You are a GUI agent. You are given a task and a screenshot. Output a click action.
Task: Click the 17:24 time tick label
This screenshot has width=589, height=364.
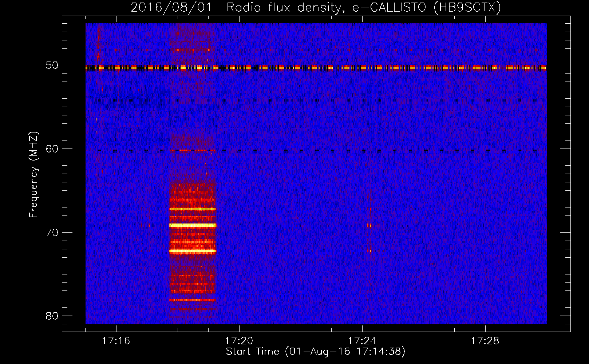tap(362, 341)
